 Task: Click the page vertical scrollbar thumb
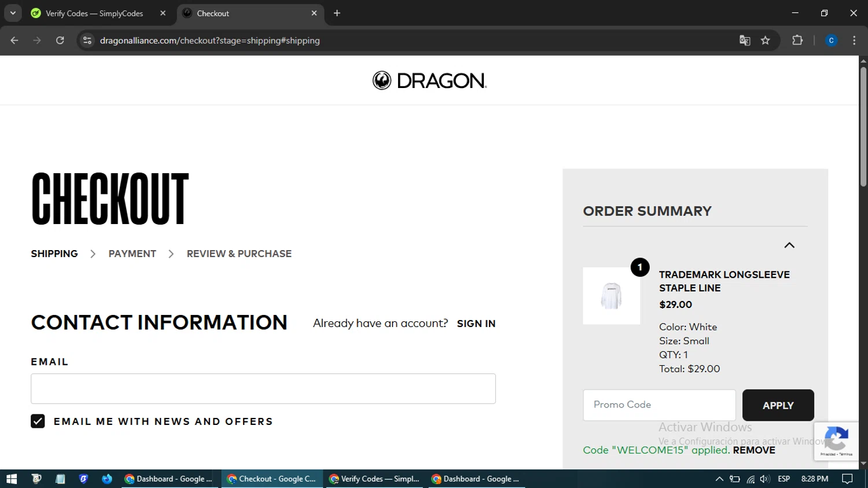[863, 127]
